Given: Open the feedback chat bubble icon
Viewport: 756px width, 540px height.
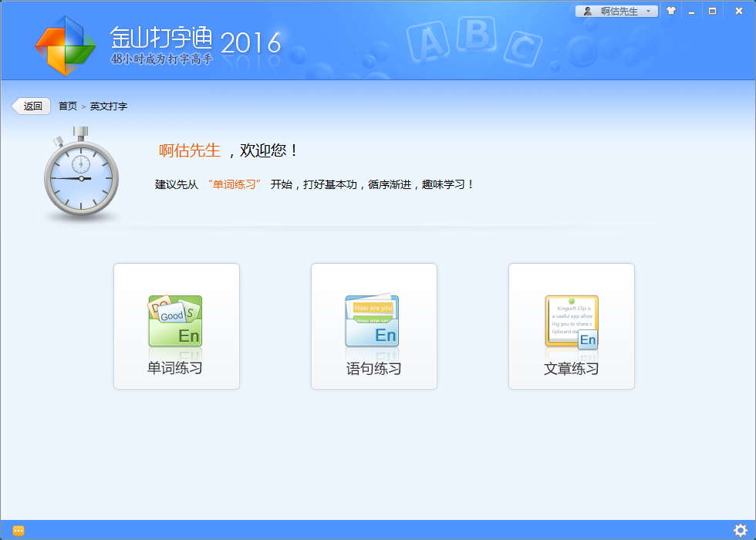Looking at the screenshot, I should coord(19,530).
